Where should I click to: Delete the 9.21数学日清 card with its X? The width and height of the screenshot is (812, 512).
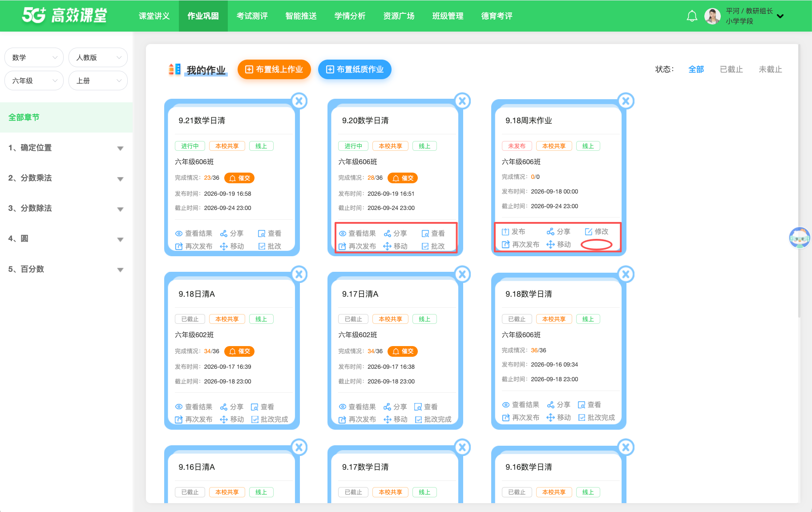click(x=299, y=101)
